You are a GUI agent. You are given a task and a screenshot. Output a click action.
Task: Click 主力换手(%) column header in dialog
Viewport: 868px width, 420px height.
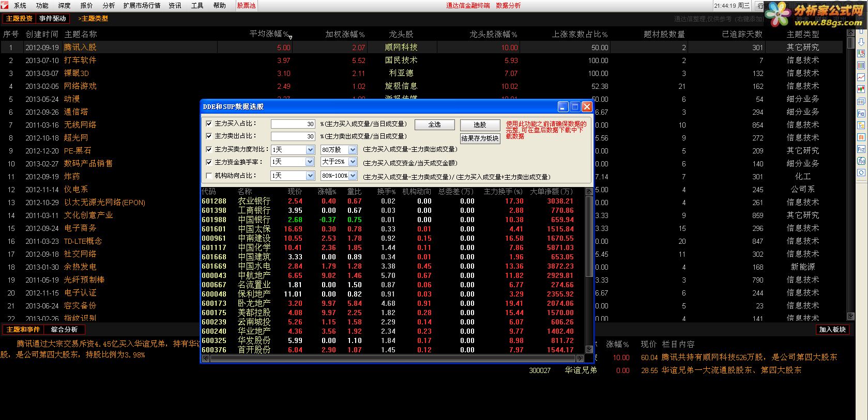pyautogui.click(x=503, y=192)
